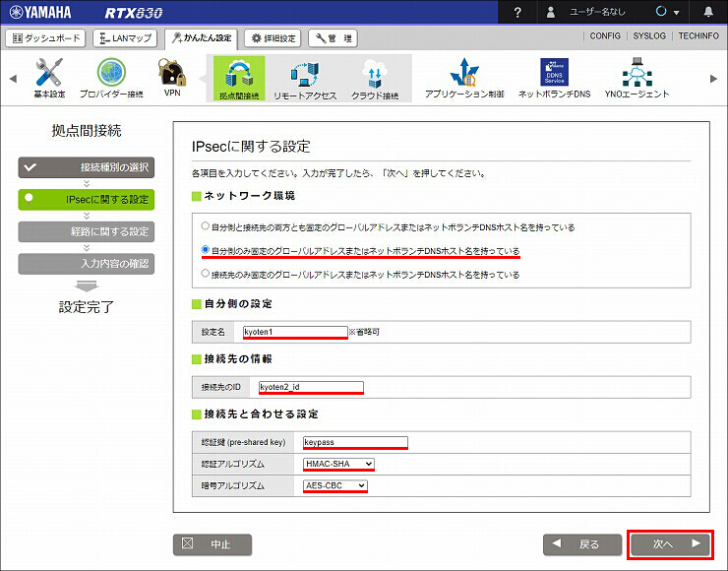The image size is (728, 571).
Task: Switch to the 管理 tab
Action: (x=333, y=38)
